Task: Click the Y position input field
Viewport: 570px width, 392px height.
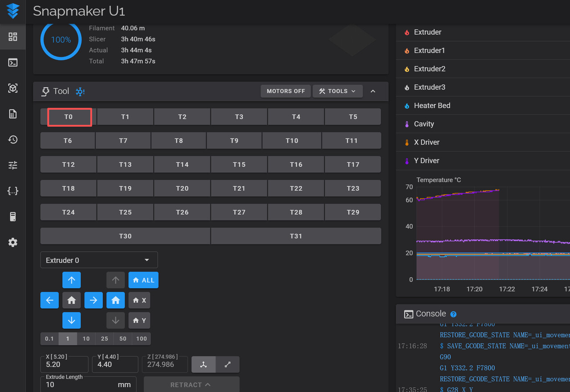Action: click(115, 364)
